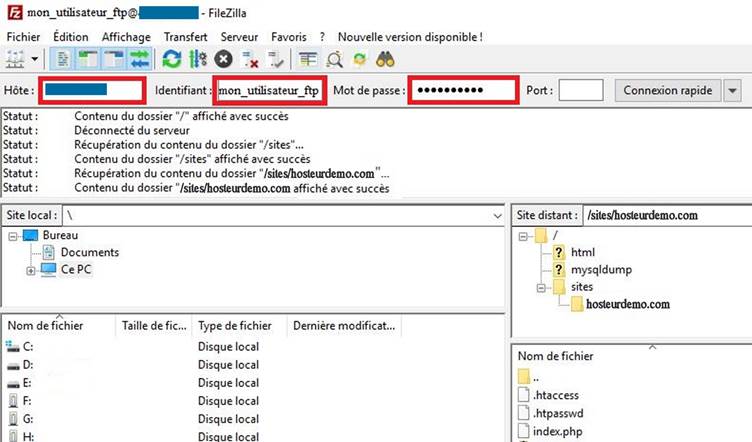
Task: Toggle processing of the transfer queue
Action: tap(198, 59)
